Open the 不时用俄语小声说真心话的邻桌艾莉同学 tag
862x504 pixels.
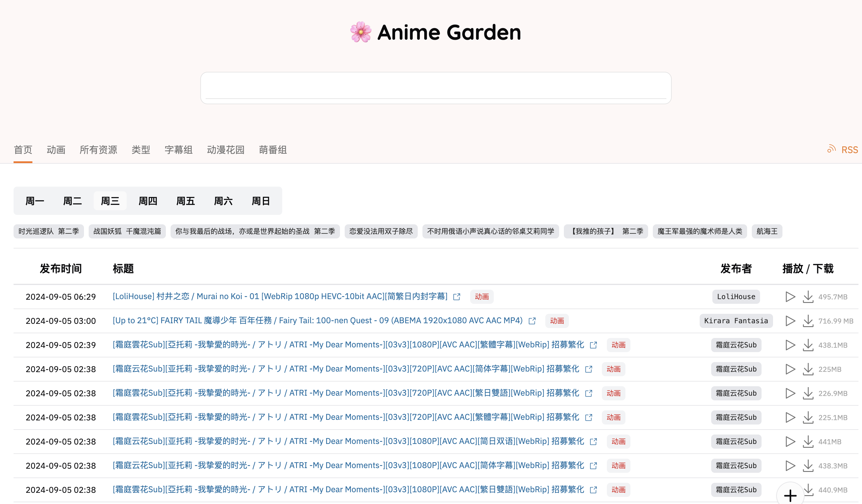[x=491, y=231]
